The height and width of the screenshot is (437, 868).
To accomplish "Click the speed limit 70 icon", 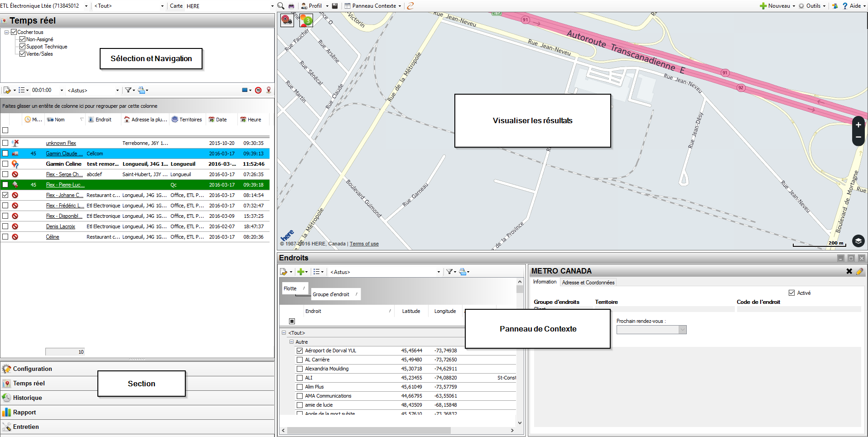I will click(x=258, y=90).
